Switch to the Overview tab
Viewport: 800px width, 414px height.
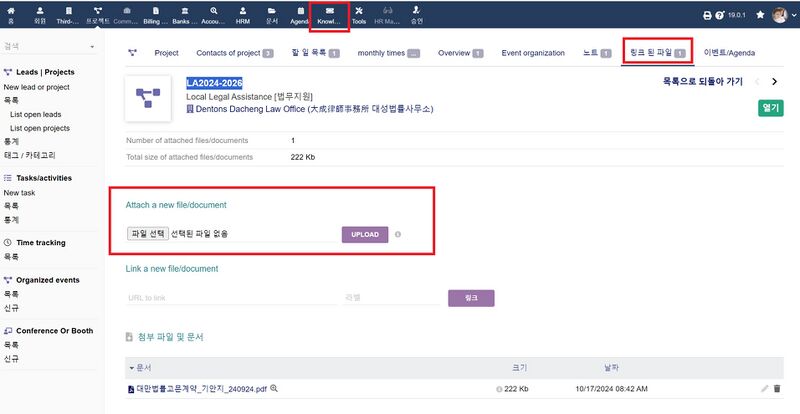point(460,52)
